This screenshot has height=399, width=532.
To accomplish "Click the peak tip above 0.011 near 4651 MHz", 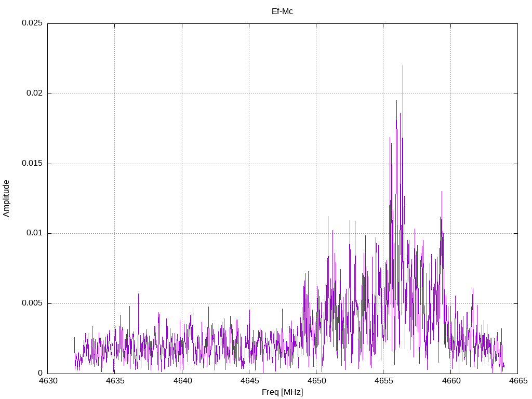I will 328,217.
